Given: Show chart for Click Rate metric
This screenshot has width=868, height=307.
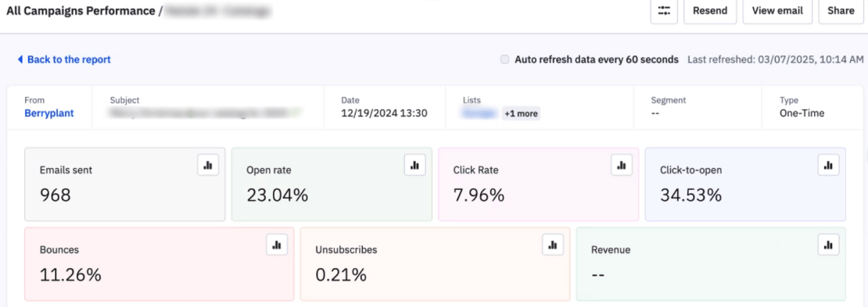Looking at the screenshot, I should tap(622, 165).
